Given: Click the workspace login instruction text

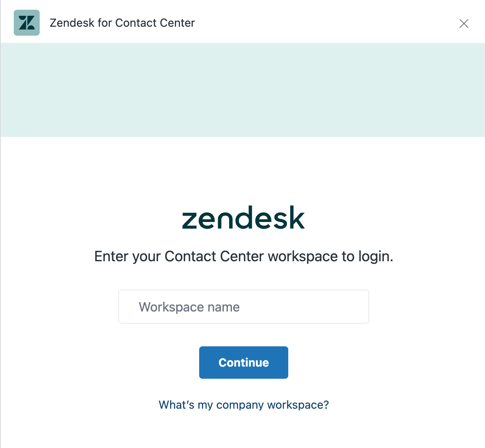Looking at the screenshot, I should (x=244, y=256).
